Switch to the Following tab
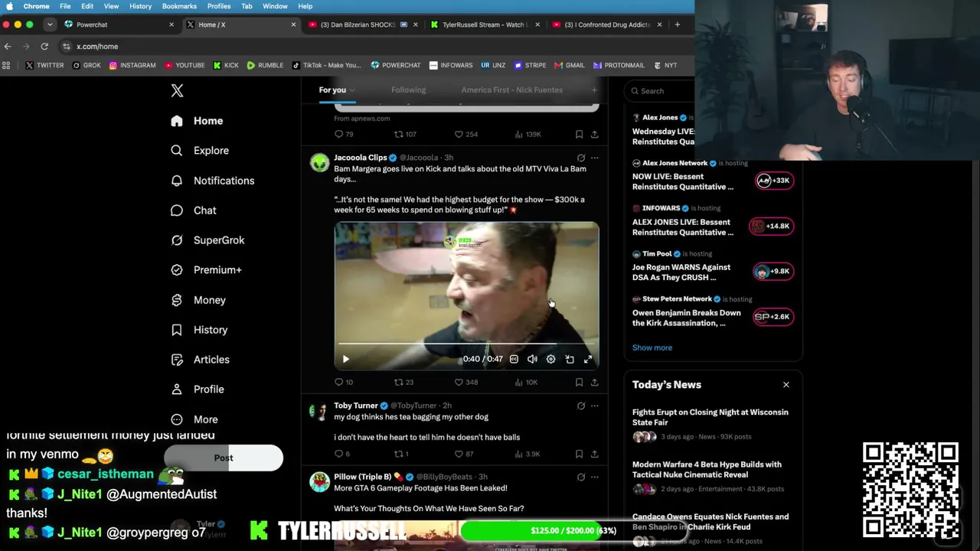 [409, 90]
